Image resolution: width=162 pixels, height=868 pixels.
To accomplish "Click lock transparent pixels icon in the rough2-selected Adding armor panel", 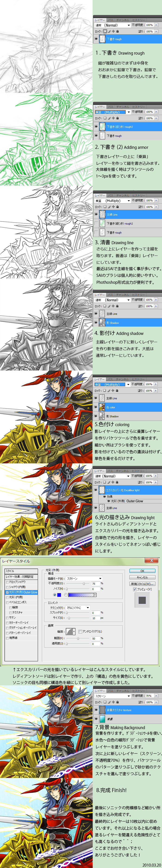I will [x=105, y=118].
